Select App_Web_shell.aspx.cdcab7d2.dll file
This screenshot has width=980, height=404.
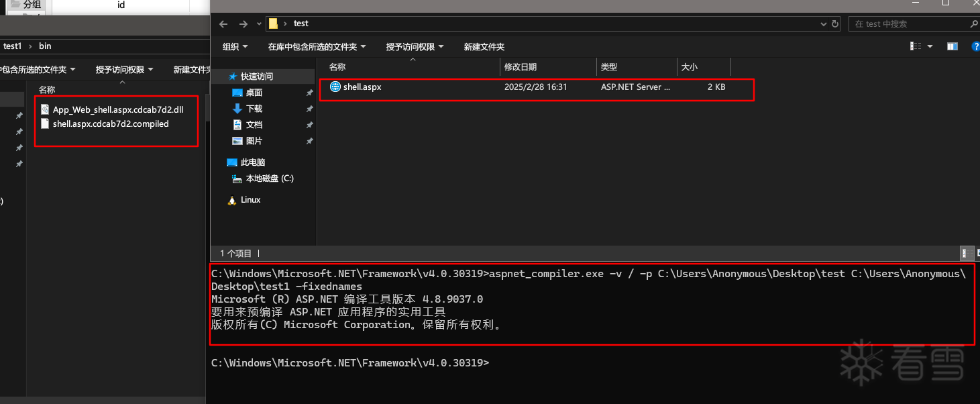(x=118, y=109)
